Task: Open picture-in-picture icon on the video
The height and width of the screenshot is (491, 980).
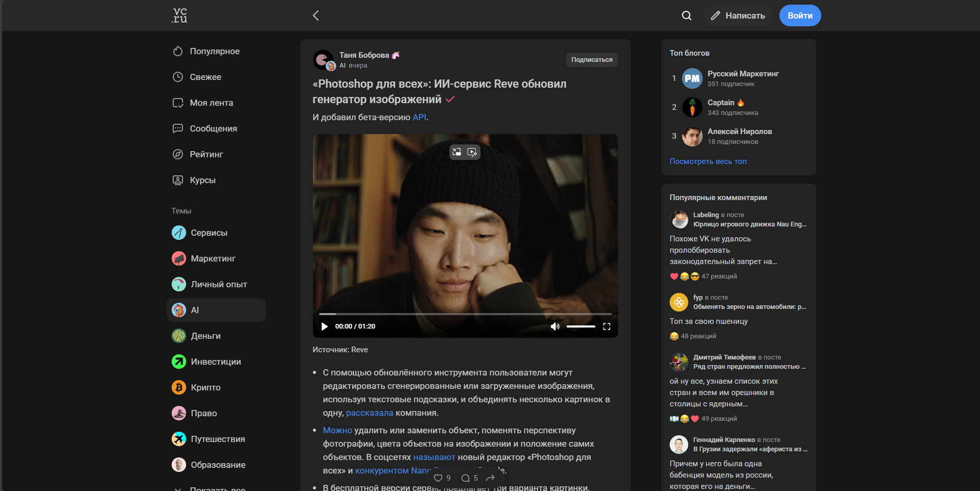Action: click(457, 152)
